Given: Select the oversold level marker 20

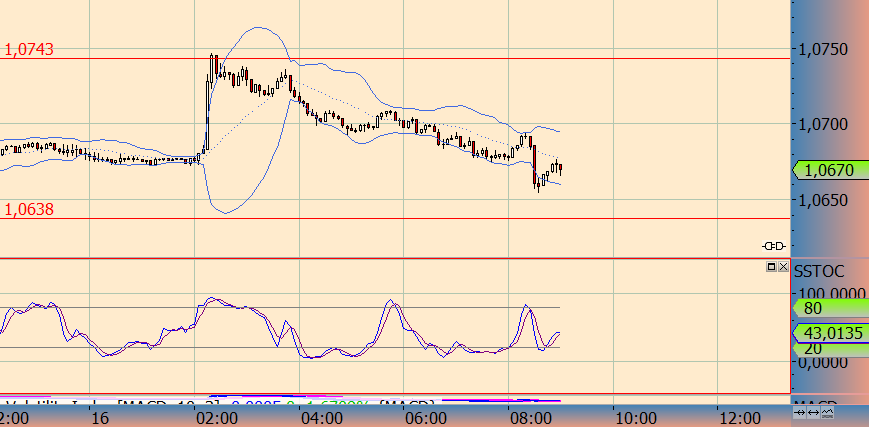Looking at the screenshot, I should 830,349.
